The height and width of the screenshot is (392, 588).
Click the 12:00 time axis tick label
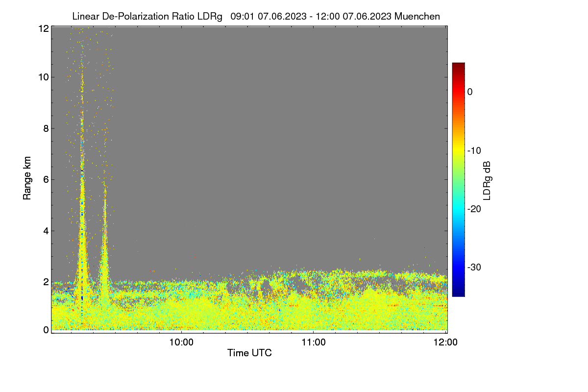tap(446, 343)
